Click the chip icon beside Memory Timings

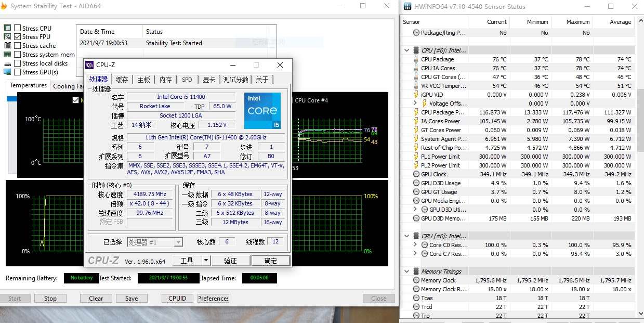[416, 272]
